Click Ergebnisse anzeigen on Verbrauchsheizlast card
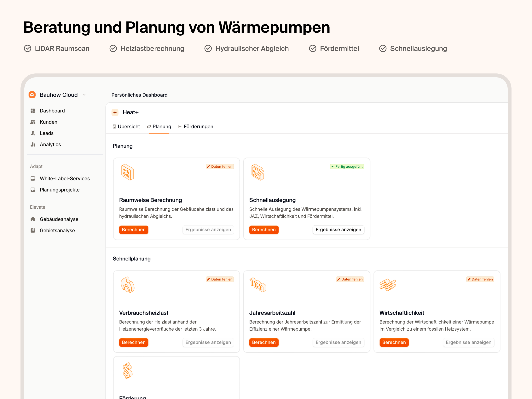The height and width of the screenshot is (399, 532). point(208,343)
